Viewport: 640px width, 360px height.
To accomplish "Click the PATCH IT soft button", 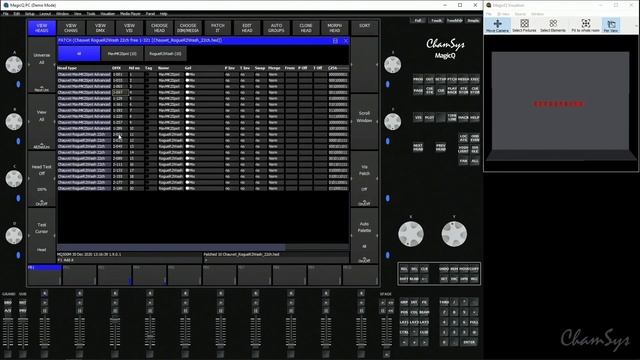I will pyautogui.click(x=218, y=28).
